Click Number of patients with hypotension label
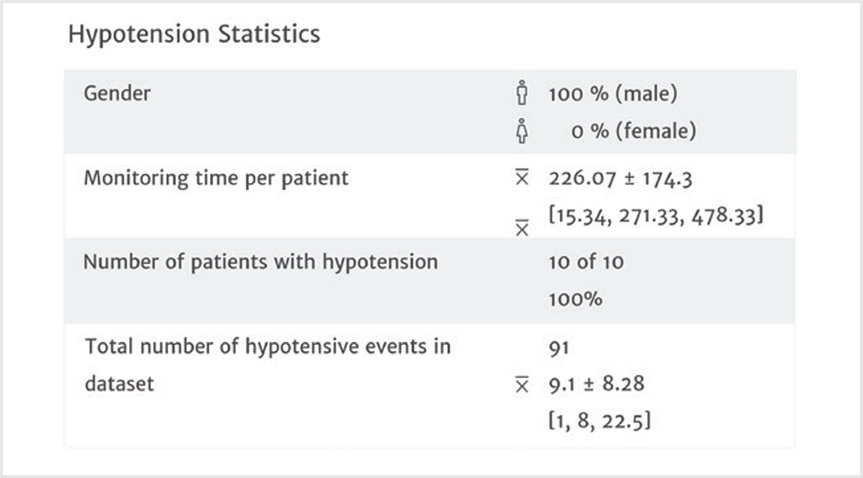 [x=261, y=262]
